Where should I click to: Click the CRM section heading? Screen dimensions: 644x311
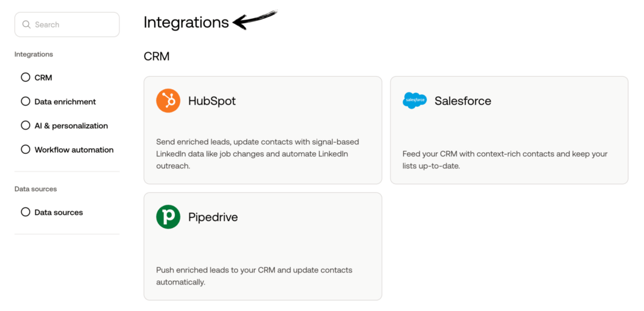pos(157,57)
